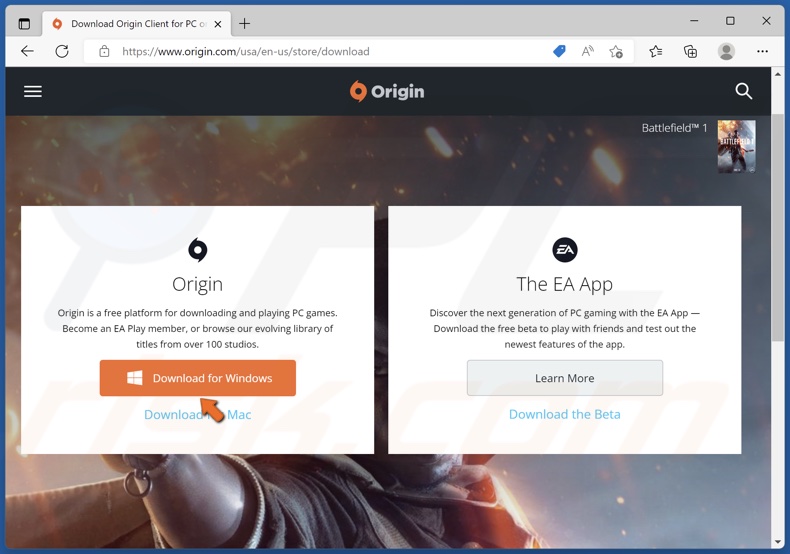Select the Download Origin Client tab

(x=137, y=24)
